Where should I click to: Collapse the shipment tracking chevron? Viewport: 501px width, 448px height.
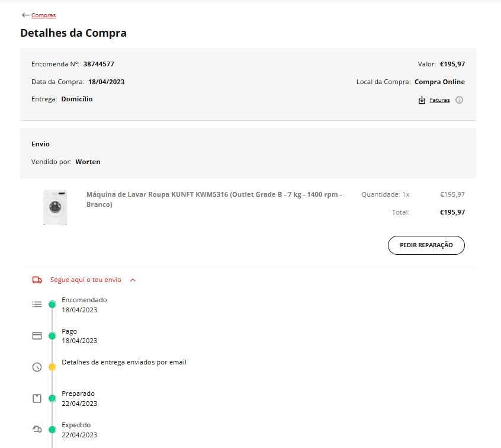[x=133, y=280]
